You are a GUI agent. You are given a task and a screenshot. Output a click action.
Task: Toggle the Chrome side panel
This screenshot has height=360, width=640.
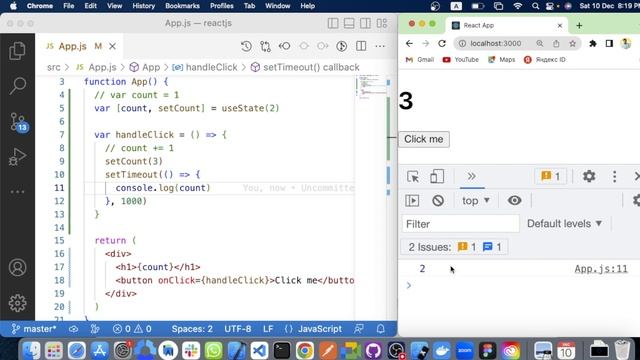[609, 43]
